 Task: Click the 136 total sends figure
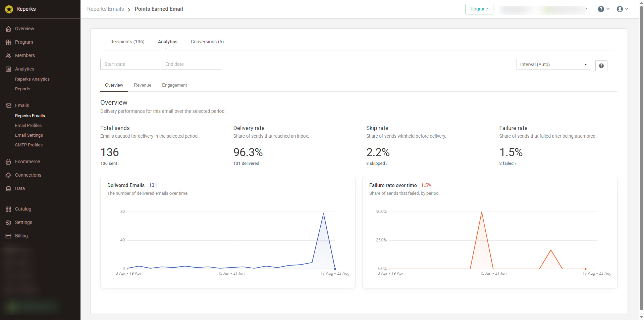click(x=110, y=152)
